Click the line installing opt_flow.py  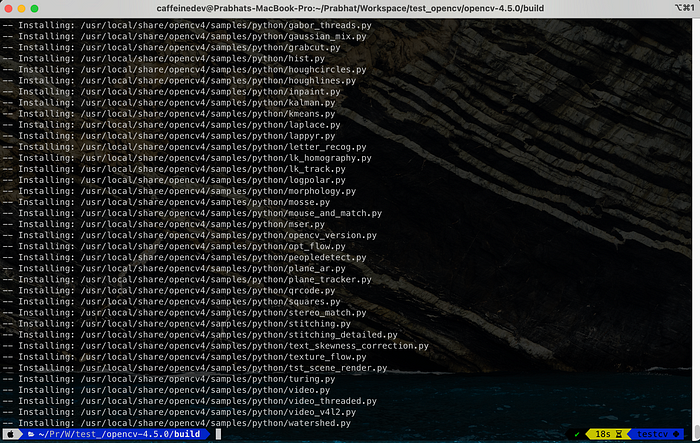click(x=174, y=247)
